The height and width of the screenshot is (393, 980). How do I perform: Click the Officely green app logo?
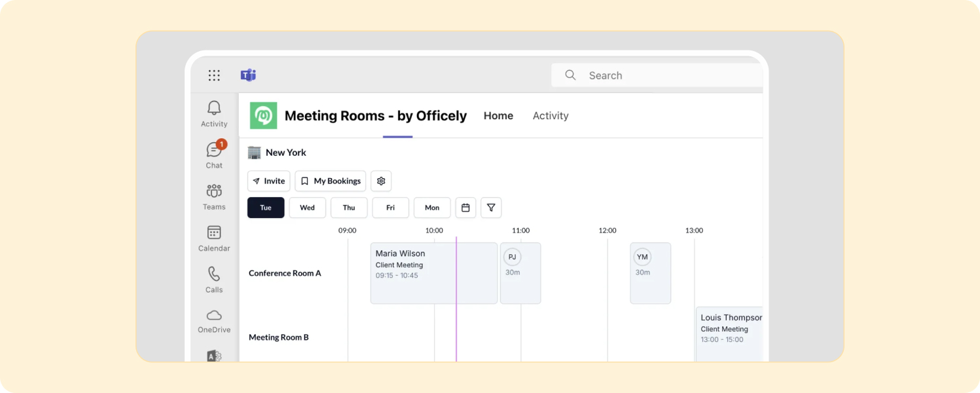pos(264,116)
